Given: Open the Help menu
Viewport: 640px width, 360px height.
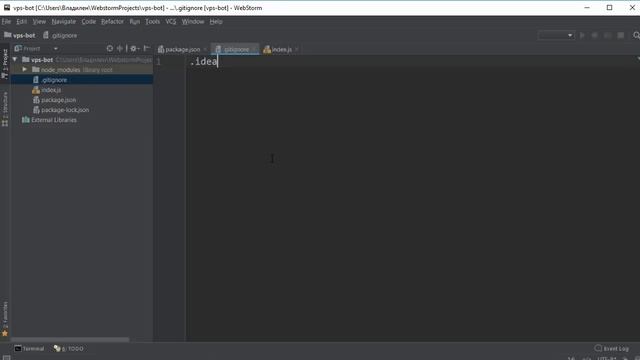Looking at the screenshot, I should point(216,22).
